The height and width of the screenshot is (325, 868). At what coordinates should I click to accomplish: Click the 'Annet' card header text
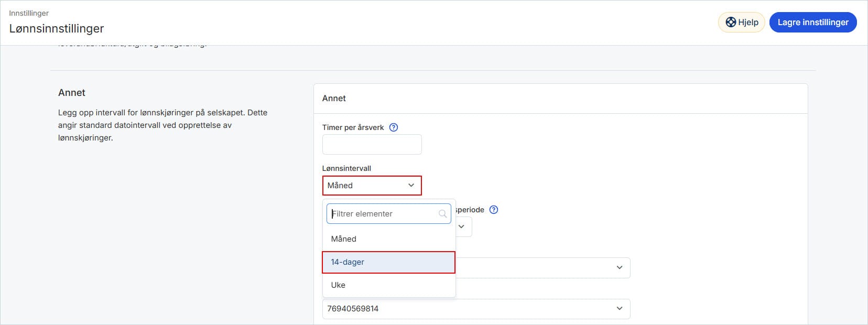point(334,99)
